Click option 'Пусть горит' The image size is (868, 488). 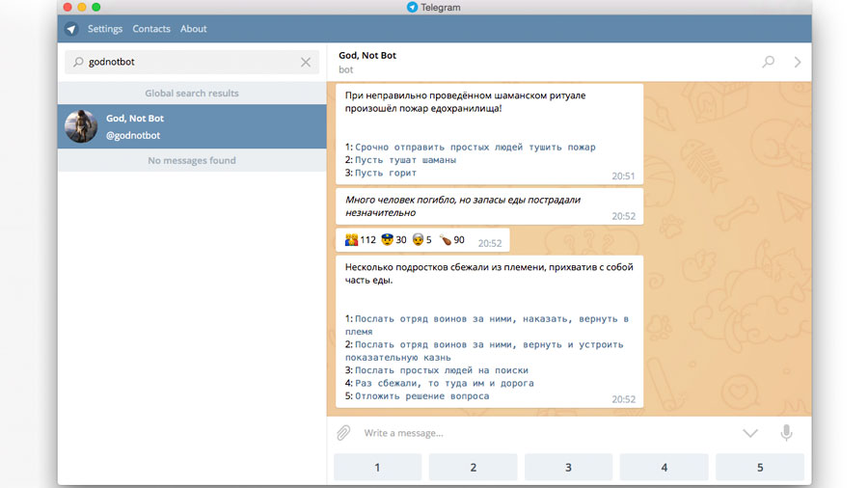pos(385,173)
